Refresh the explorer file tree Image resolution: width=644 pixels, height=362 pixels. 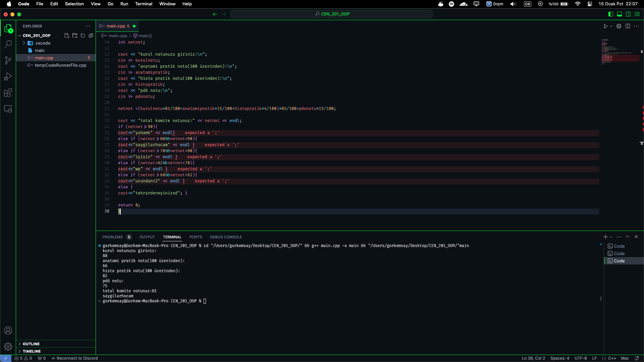(x=83, y=36)
